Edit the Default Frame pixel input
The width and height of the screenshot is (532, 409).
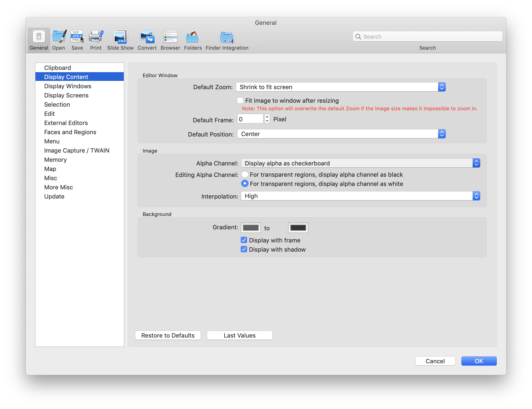pos(251,119)
